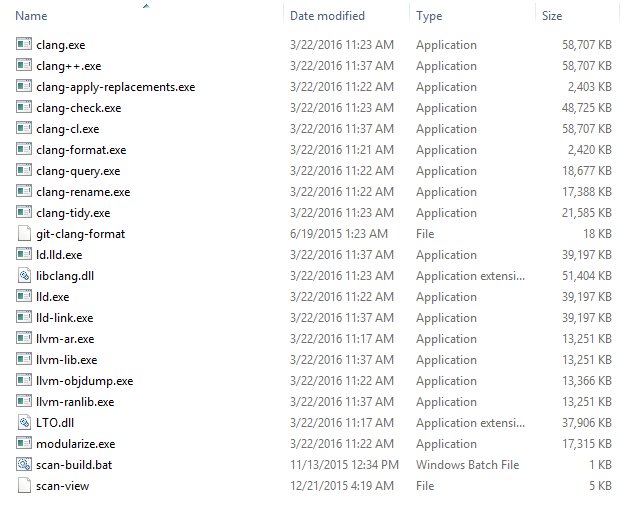Click the clang-query.exe file name

click(78, 171)
